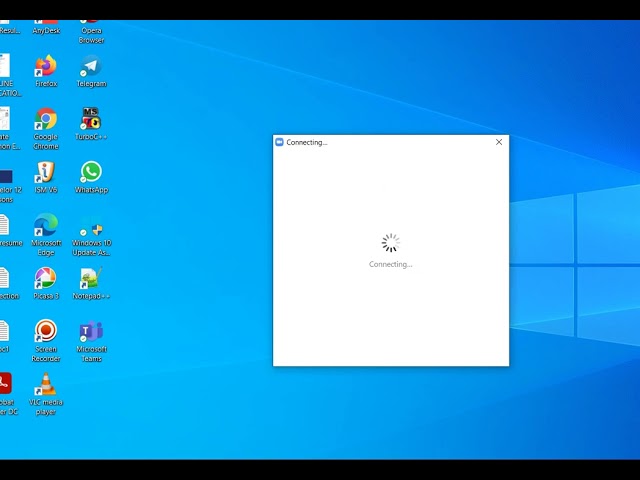The image size is (640, 480).
Task: Close the Zoom Connecting dialog
Action: [499, 142]
